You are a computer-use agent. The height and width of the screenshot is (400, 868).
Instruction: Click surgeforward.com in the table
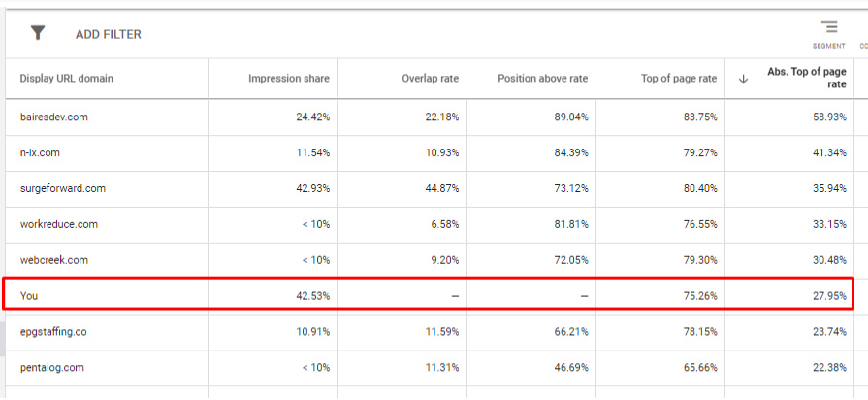click(x=63, y=188)
